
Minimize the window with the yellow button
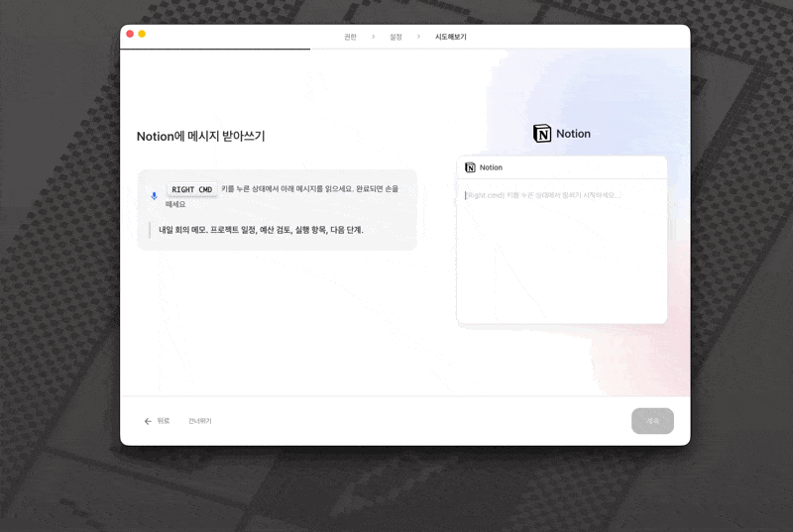click(x=142, y=34)
